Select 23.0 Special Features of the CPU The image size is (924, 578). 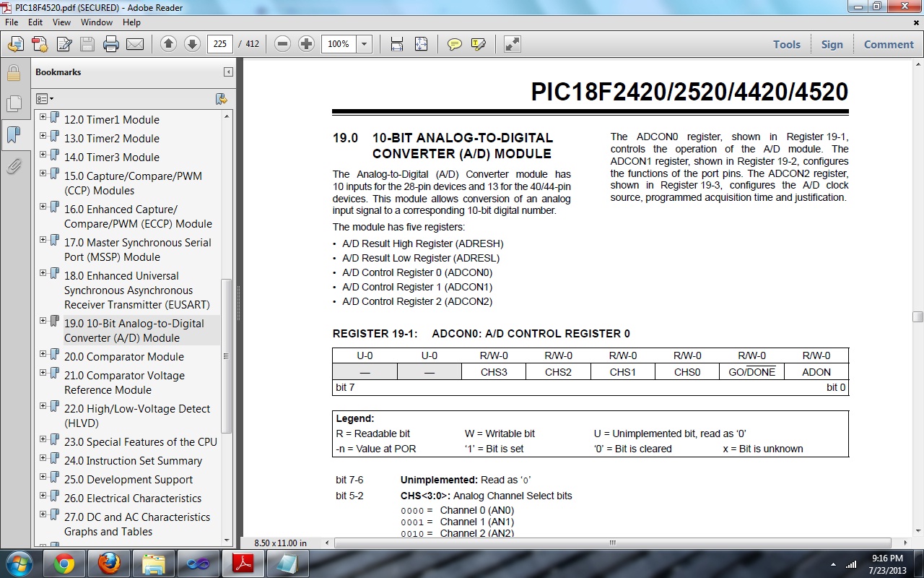point(141,441)
